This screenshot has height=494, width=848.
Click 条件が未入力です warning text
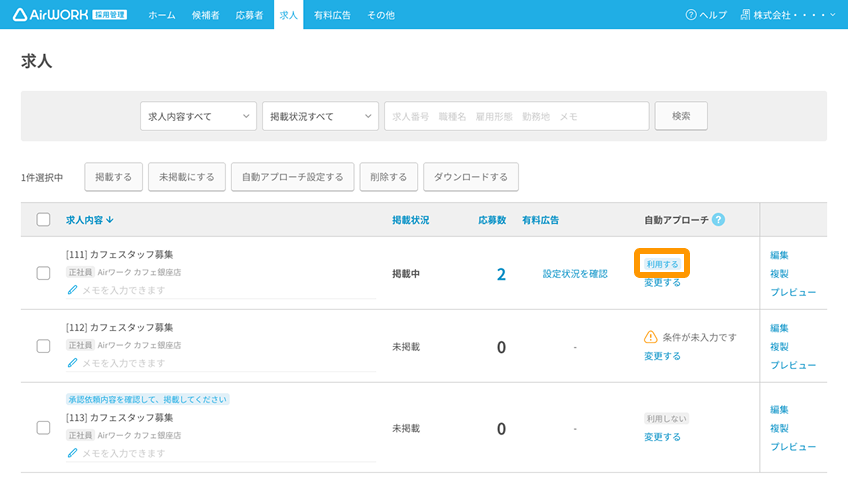[x=699, y=337]
